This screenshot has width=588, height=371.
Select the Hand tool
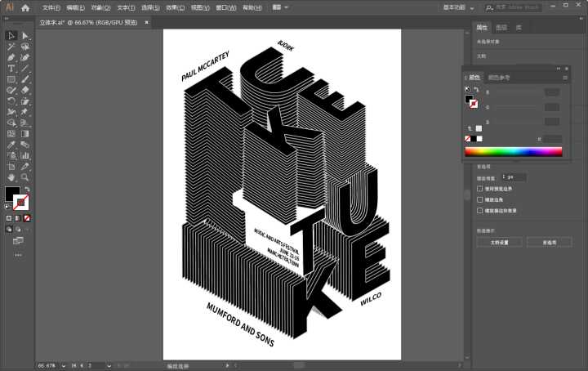[11, 177]
